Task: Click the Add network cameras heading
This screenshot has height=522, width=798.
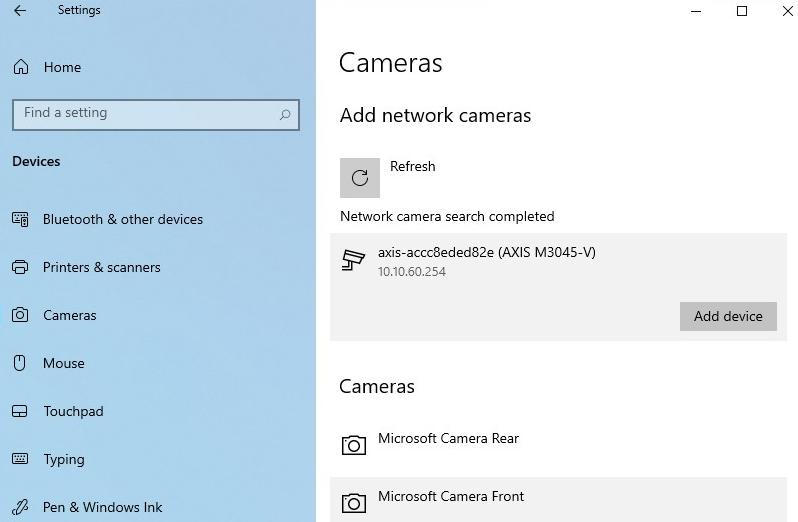Action: point(435,115)
